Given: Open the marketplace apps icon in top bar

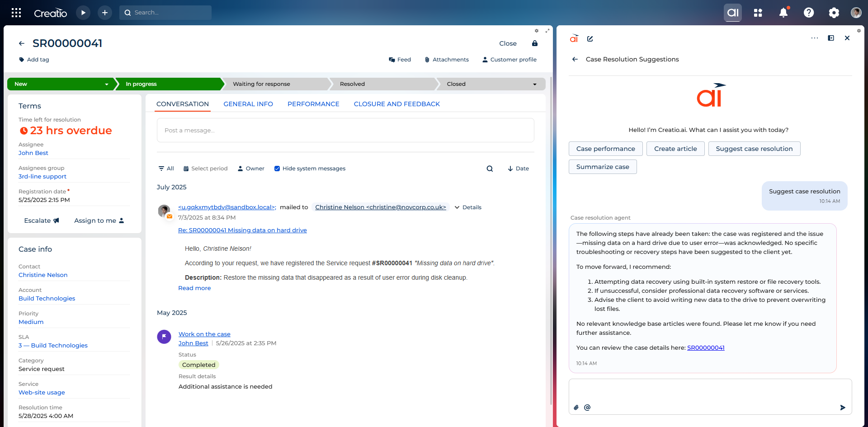Looking at the screenshot, I should (x=758, y=13).
